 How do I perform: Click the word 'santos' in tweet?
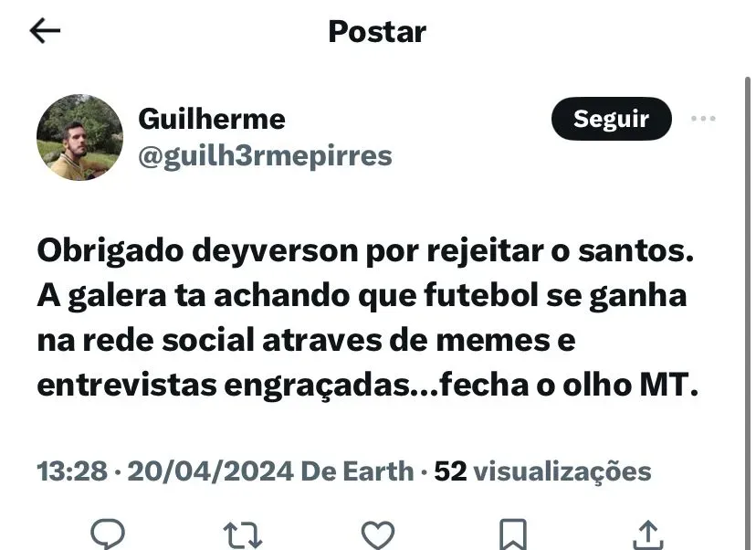(631, 251)
